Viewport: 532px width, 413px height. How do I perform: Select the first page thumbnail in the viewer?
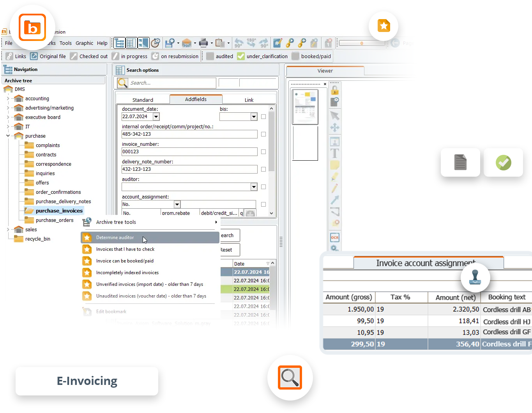point(305,106)
